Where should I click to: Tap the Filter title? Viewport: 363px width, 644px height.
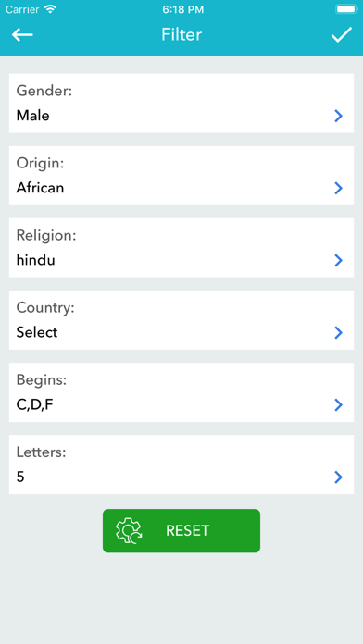(x=181, y=35)
